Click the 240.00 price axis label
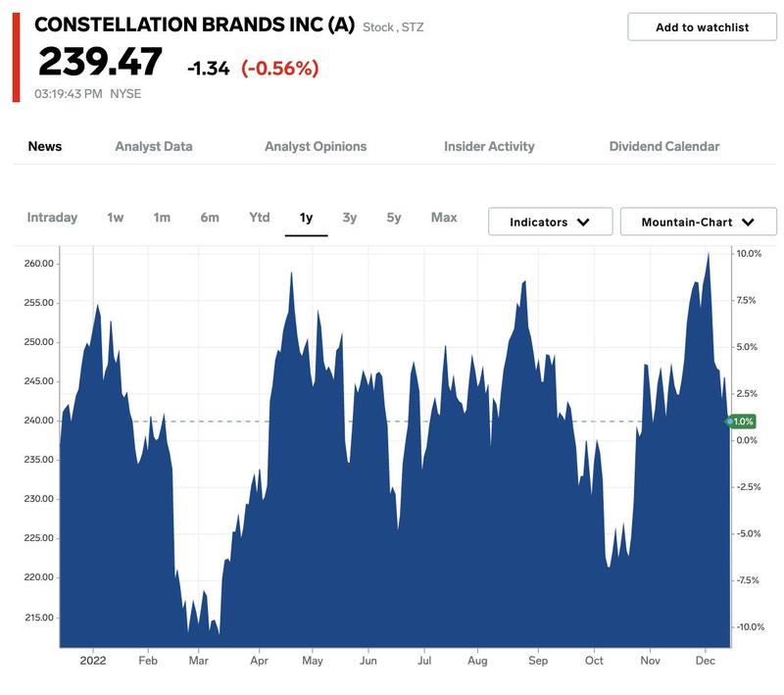 pos(38,421)
